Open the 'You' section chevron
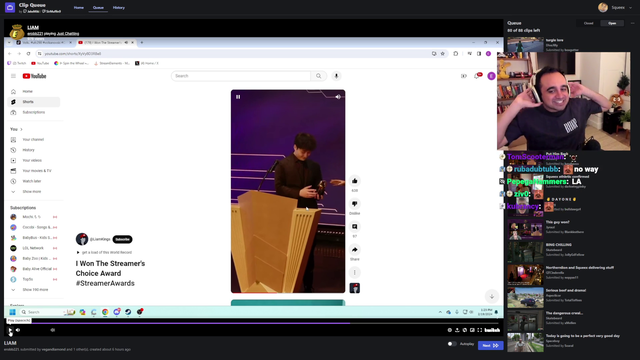This screenshot has height=360, width=640. [21, 129]
